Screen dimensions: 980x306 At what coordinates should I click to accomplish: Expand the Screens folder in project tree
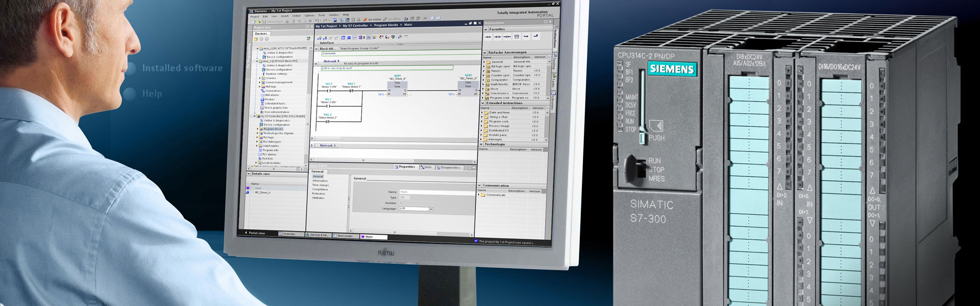coord(260,78)
